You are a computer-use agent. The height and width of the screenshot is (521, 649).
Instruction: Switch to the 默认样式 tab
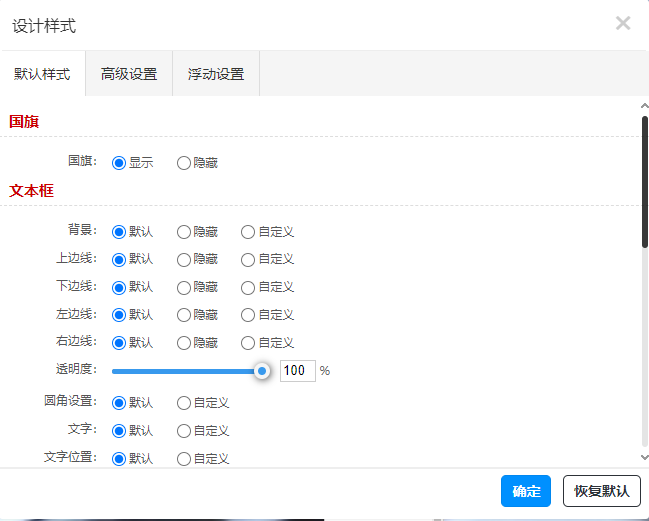tap(43, 74)
